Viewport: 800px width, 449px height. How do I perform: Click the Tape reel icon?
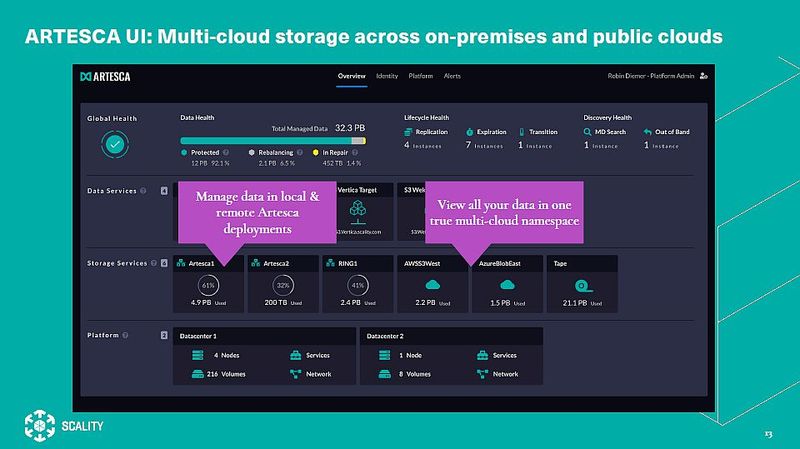583,286
